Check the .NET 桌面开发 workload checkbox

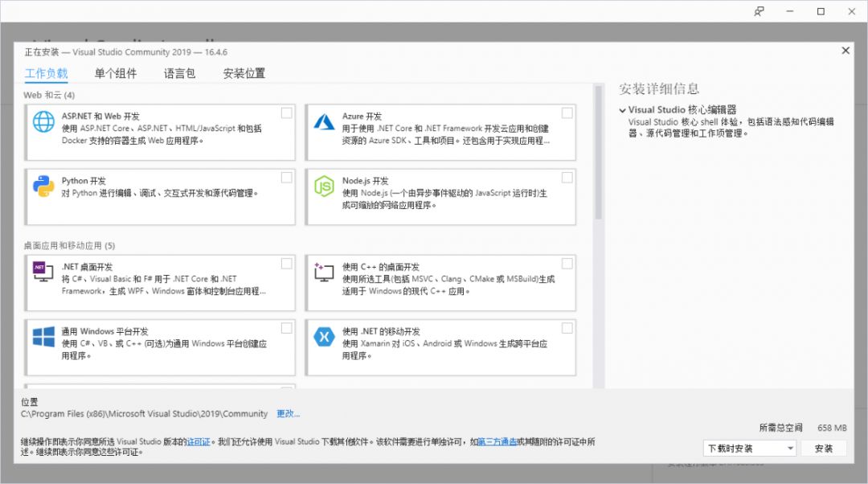click(x=287, y=264)
